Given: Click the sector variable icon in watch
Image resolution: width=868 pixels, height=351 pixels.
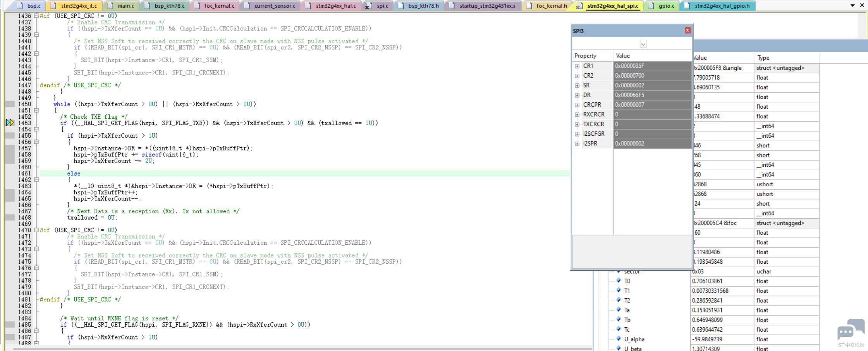Looking at the screenshot, I should tap(619, 271).
